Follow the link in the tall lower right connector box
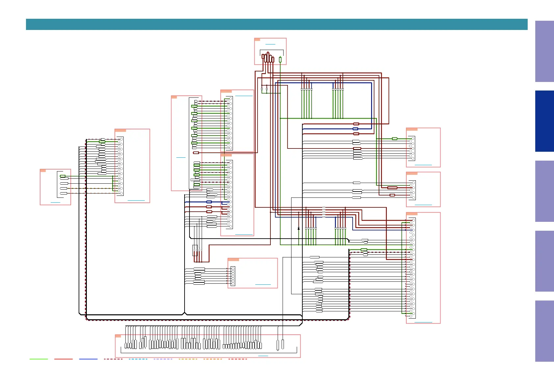554x392 pixels. [x=423, y=322]
